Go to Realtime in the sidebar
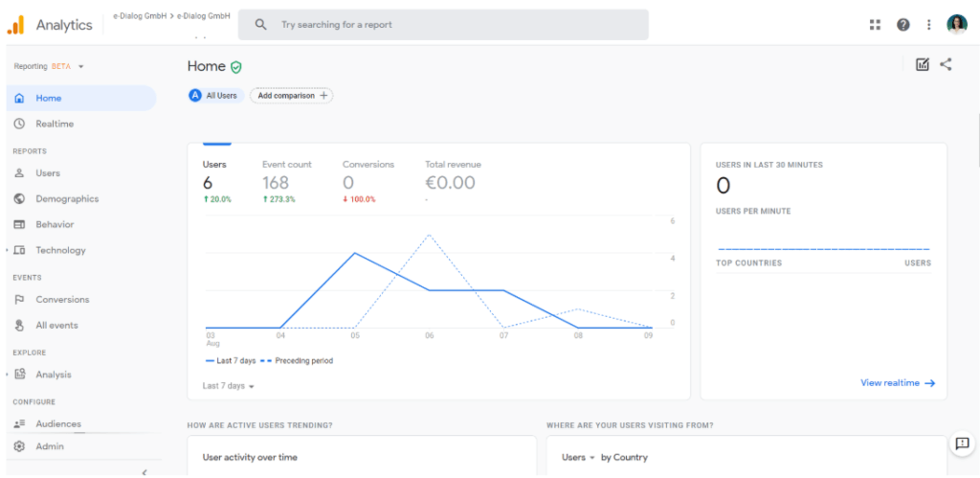The width and height of the screenshot is (980, 478). pyautogui.click(x=55, y=125)
